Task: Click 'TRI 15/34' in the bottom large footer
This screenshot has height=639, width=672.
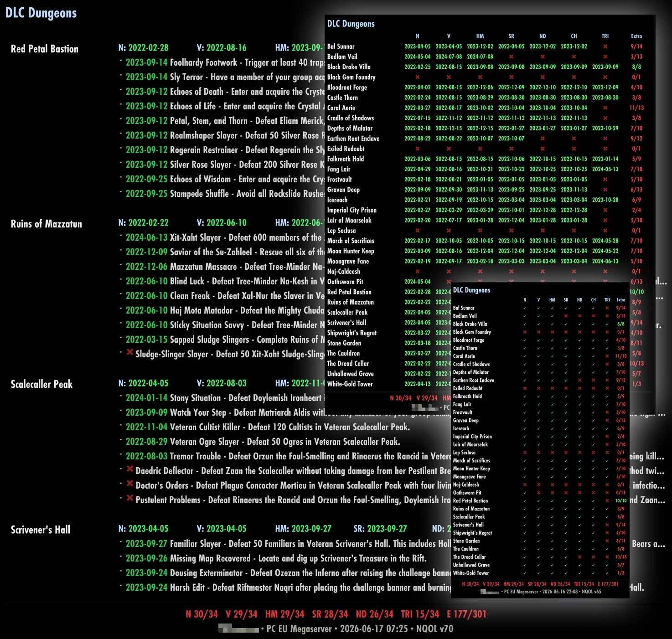Action: coord(420,614)
